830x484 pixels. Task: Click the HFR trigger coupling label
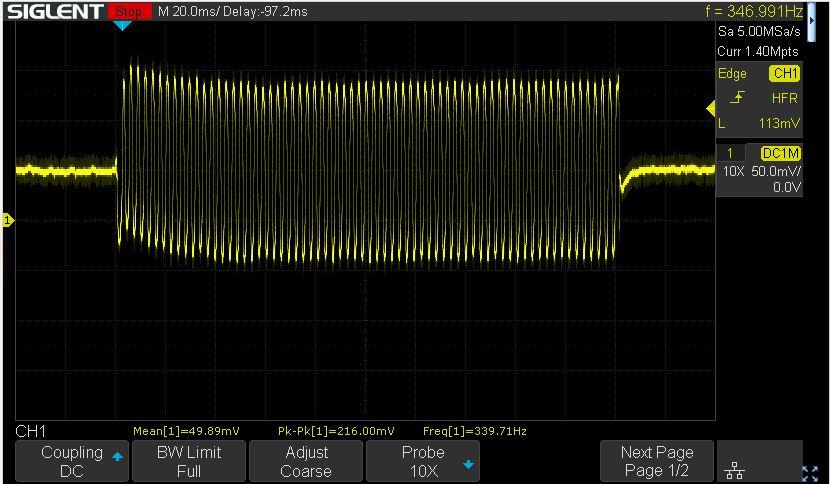(x=785, y=98)
